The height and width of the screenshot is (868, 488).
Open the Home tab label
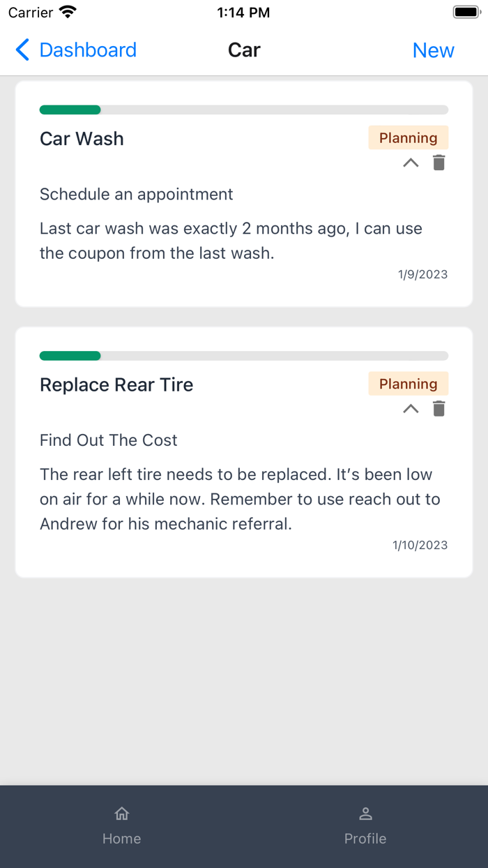[x=122, y=839]
